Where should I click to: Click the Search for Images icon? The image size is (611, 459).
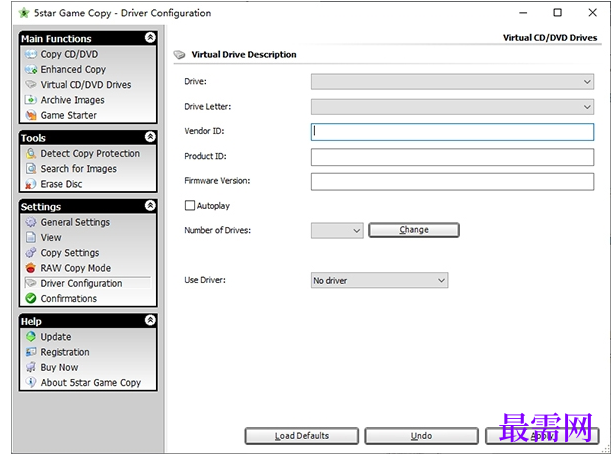pos(31,169)
